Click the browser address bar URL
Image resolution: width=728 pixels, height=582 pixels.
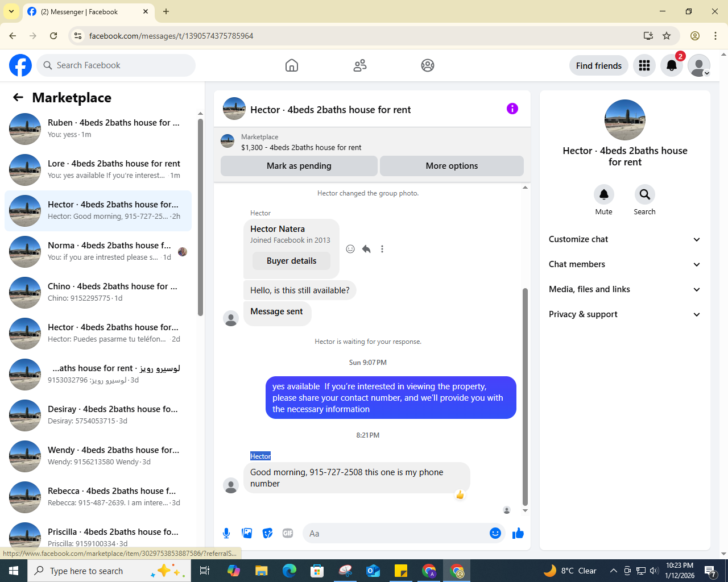click(171, 36)
